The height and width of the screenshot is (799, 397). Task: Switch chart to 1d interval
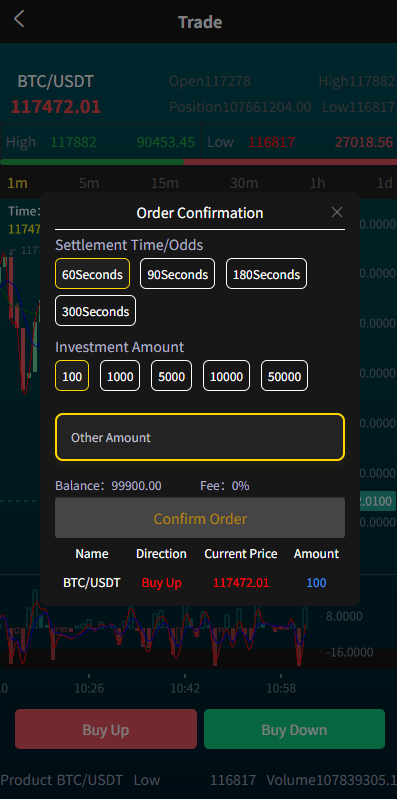384,183
